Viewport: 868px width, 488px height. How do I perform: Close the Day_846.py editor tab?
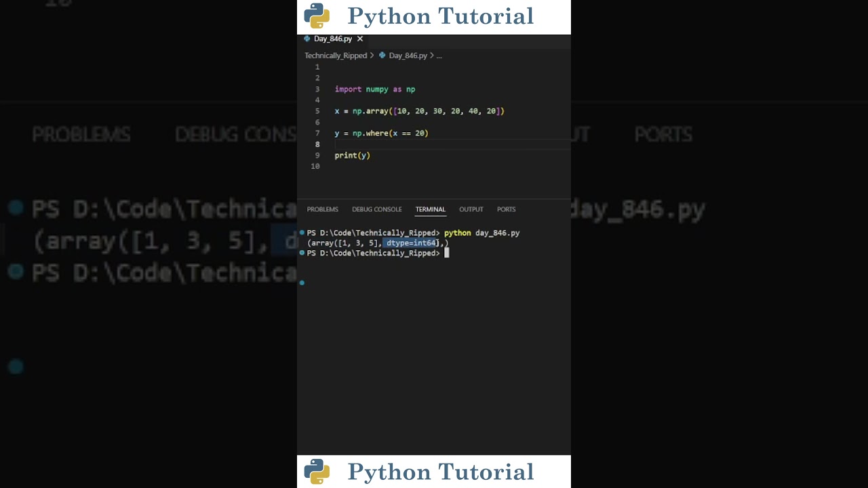click(x=360, y=39)
